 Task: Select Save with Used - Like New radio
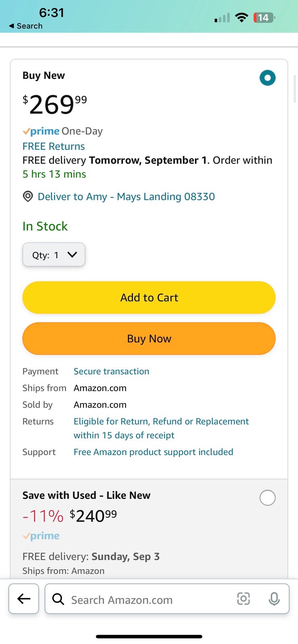267,498
